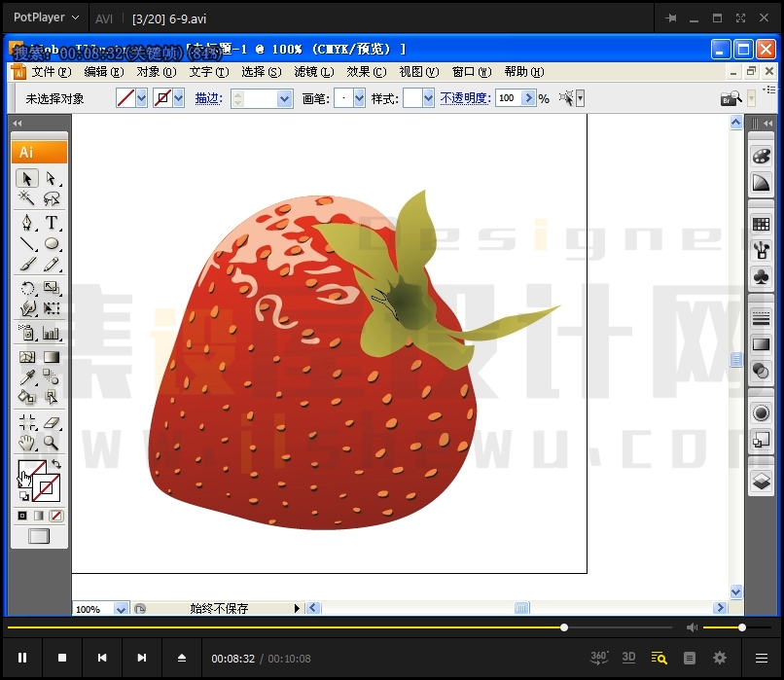Pick the Rotate tool
Screen dimensions: 784x680
click(27, 288)
